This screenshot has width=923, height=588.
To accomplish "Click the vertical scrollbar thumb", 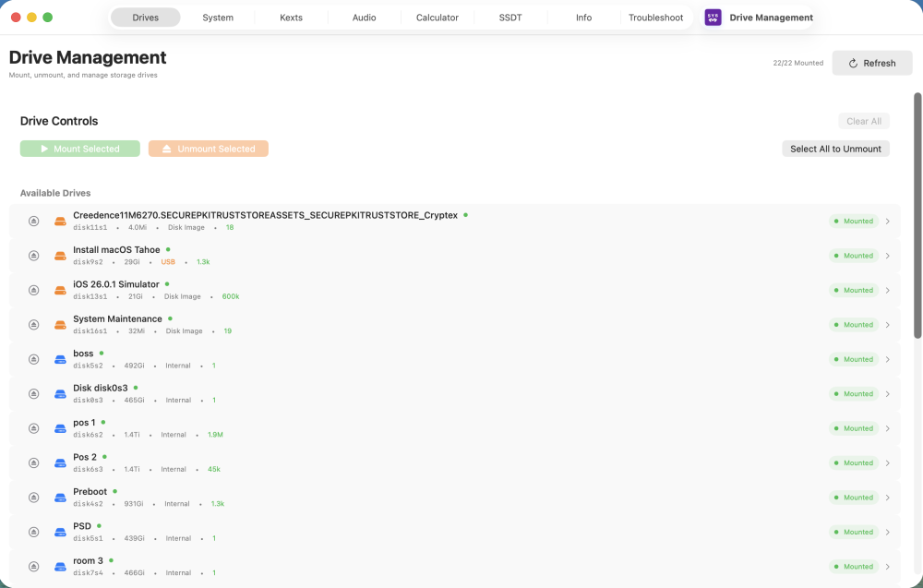I will click(917, 215).
